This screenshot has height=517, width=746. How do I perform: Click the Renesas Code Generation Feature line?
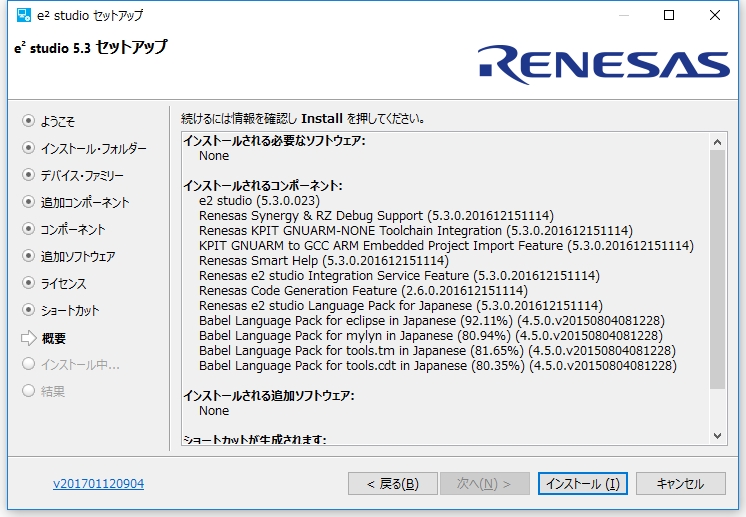[x=363, y=291]
